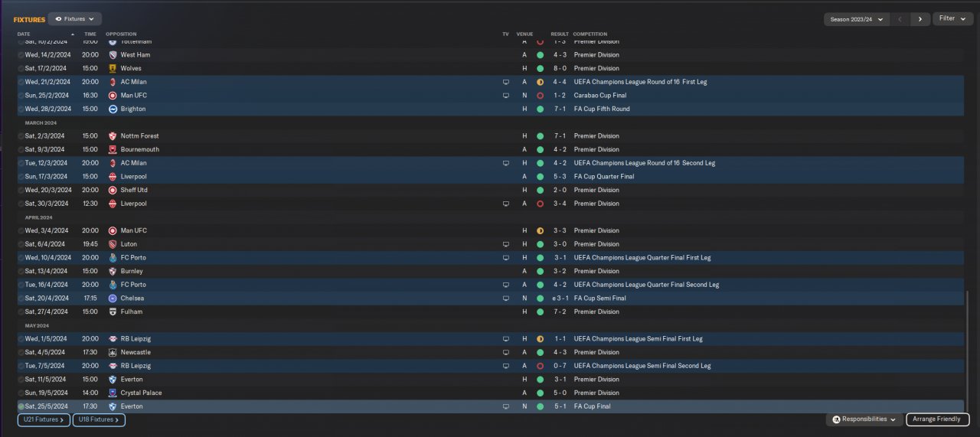This screenshot has width=980, height=437.
Task: Sort by the Result column header
Action: 560,34
